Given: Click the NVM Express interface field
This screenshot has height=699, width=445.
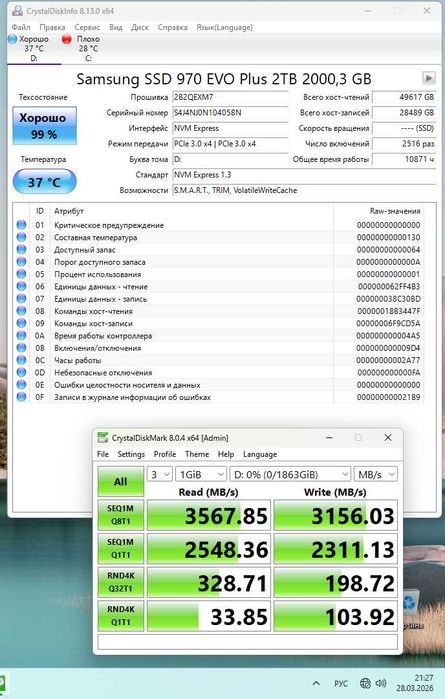Looking at the screenshot, I should click(x=230, y=128).
